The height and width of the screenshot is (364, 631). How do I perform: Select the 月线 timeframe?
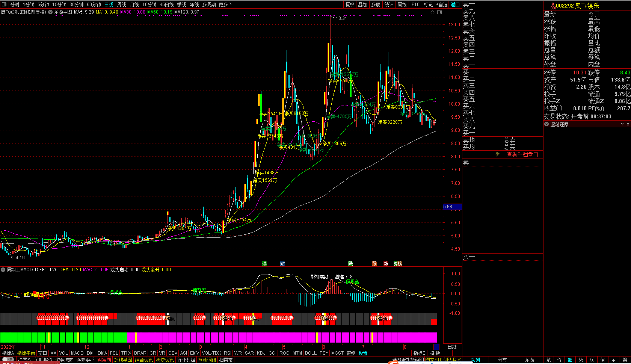[x=134, y=5]
